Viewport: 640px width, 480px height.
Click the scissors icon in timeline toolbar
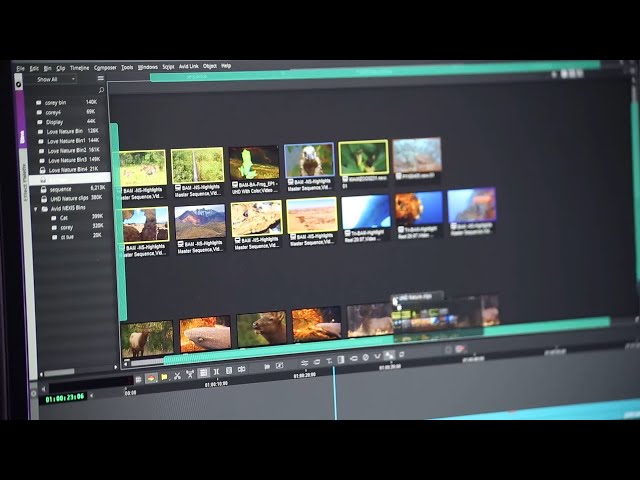point(177,376)
